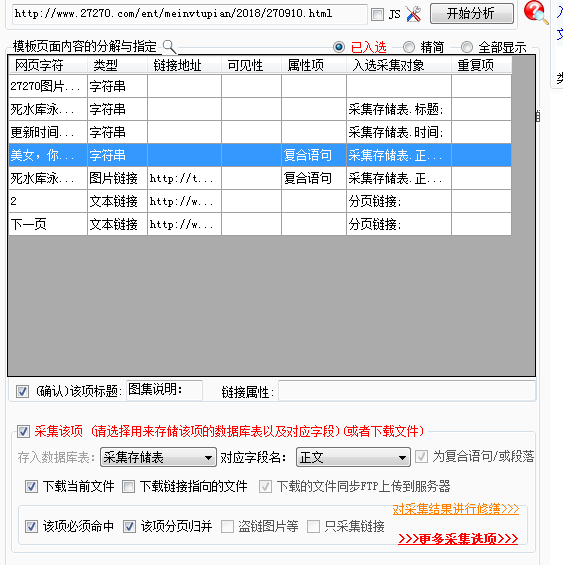
Task: Click the magnifier icon beside 模板页面内容的分解与指定
Action: coord(169,47)
